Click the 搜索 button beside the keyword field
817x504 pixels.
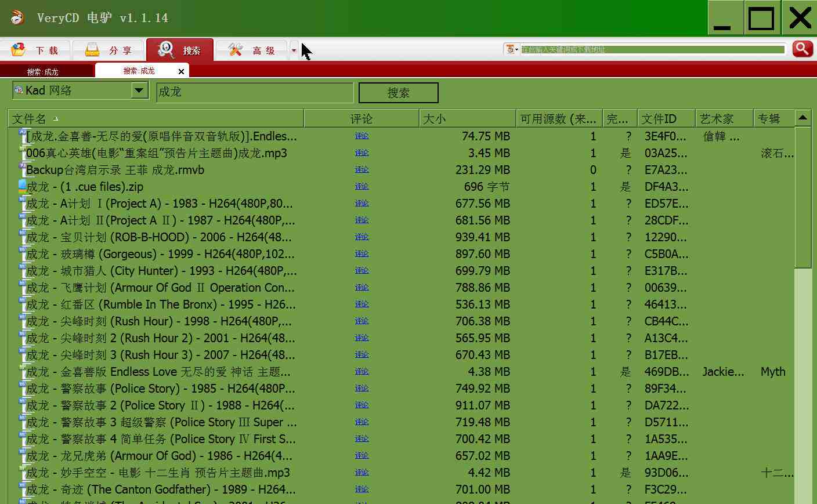coord(399,93)
